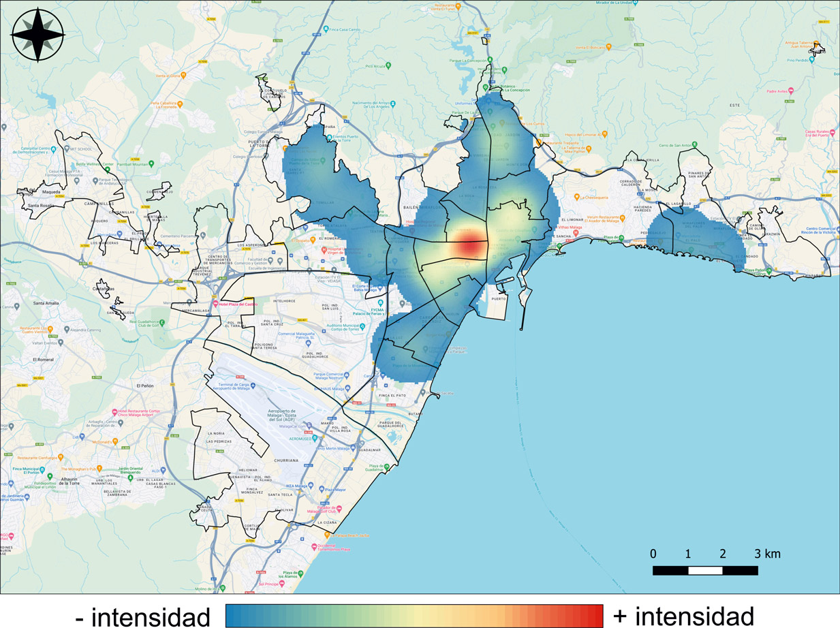The image size is (840, 628).
Task: Click the Maqueda town label
Action: coord(52,192)
